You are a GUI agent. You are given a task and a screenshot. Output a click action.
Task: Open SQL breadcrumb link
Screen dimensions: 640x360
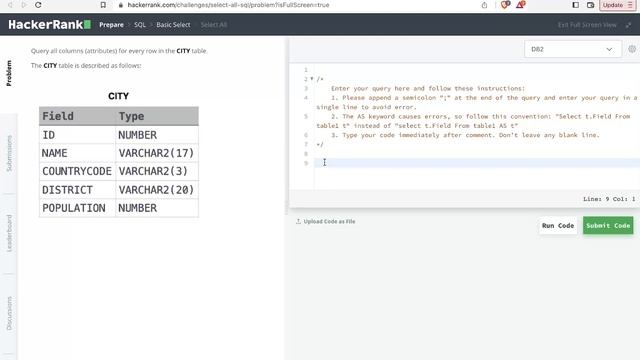point(140,24)
